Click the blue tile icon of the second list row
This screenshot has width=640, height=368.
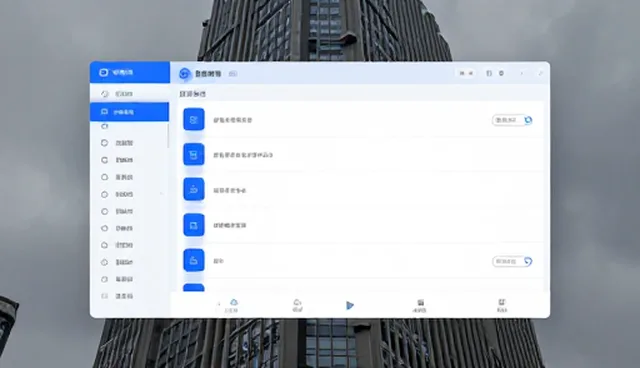194,154
